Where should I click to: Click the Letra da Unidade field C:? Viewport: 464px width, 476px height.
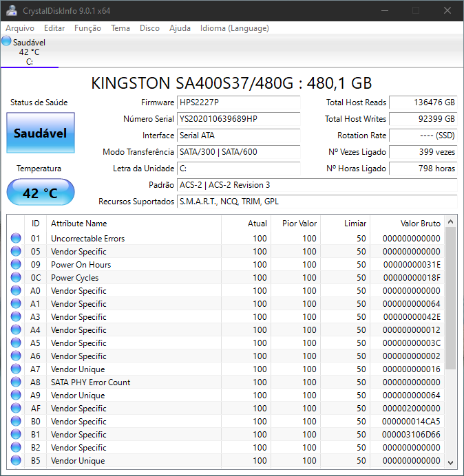click(x=238, y=169)
